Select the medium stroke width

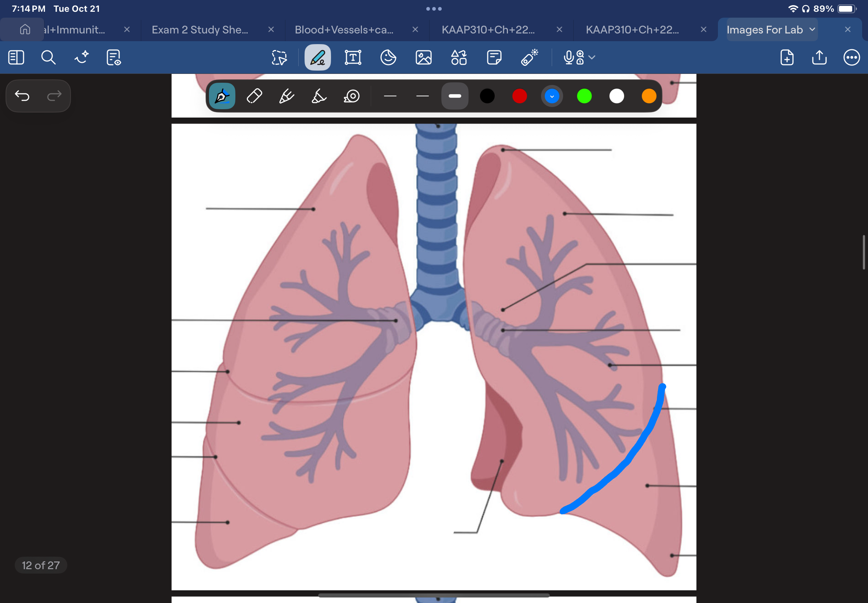point(422,96)
